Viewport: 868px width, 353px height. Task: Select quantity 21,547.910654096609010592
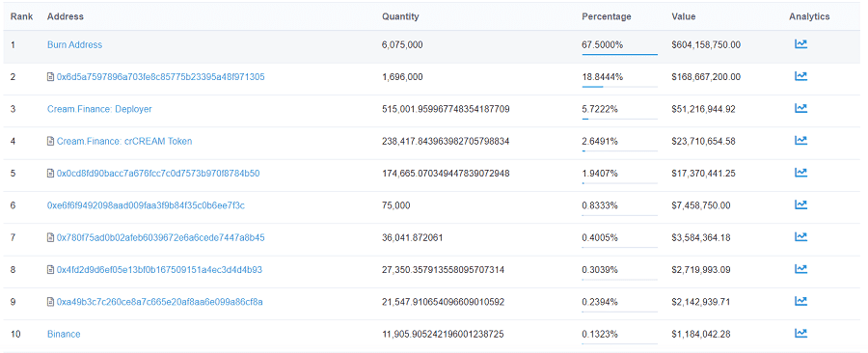443,302
